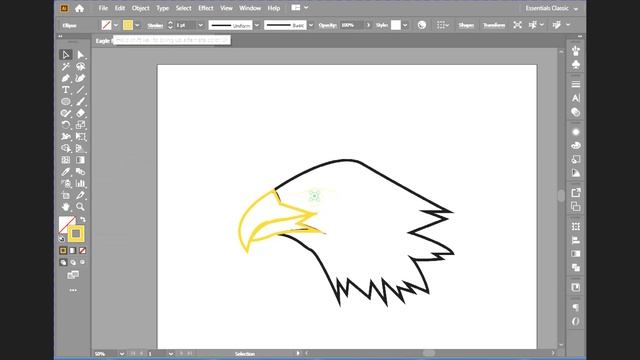Open the Asset Export panel icon
Screen dimensions: 640x360
[576, 192]
